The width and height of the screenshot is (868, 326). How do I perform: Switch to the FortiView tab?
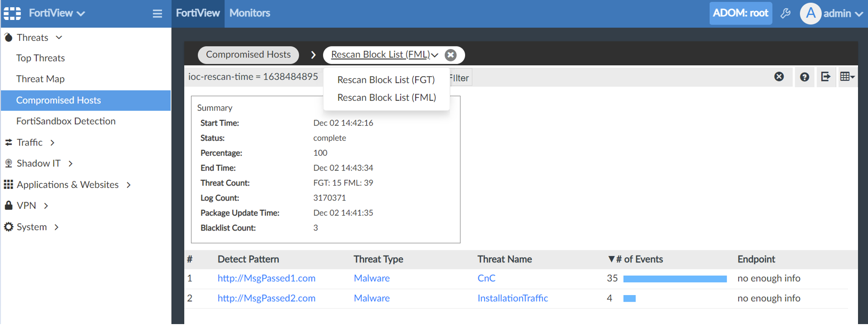[198, 13]
